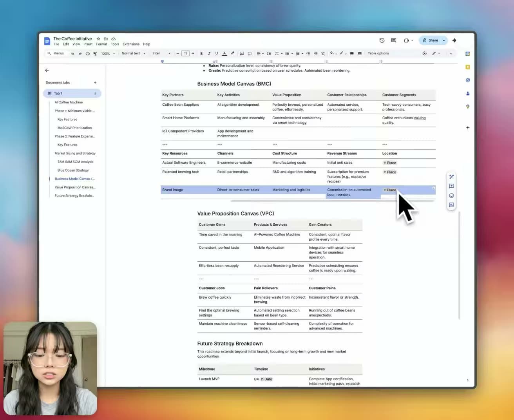Go to Blue Ocean Strategy outline heading

point(73,170)
